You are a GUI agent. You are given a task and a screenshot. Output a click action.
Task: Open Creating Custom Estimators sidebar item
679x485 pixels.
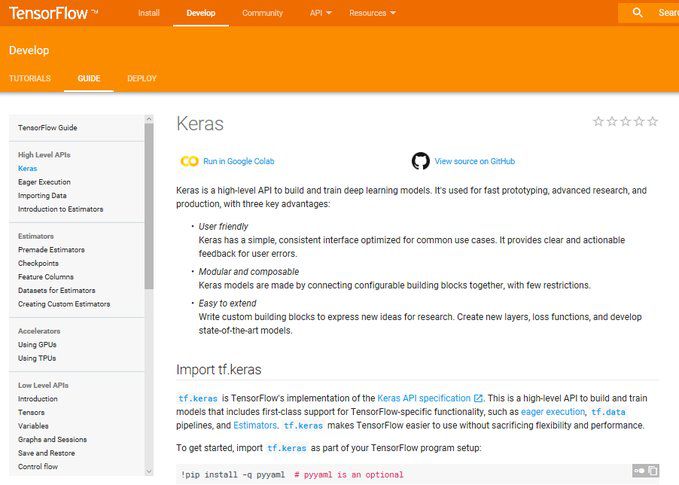64,304
